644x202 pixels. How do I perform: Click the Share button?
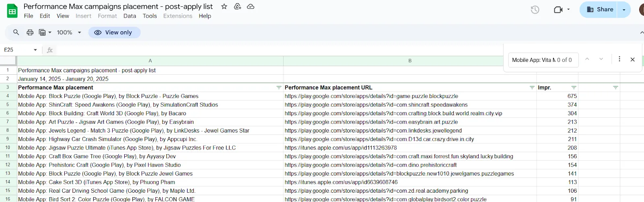click(599, 10)
